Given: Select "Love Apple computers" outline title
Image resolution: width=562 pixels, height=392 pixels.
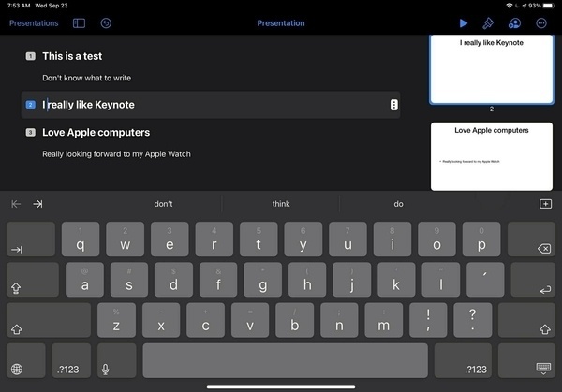Looking at the screenshot, I should point(96,133).
